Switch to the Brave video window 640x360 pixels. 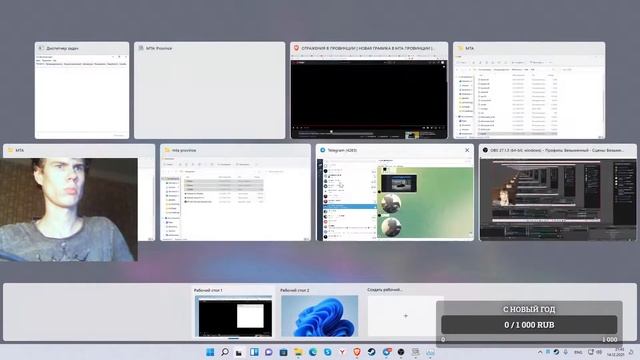pyautogui.click(x=369, y=90)
